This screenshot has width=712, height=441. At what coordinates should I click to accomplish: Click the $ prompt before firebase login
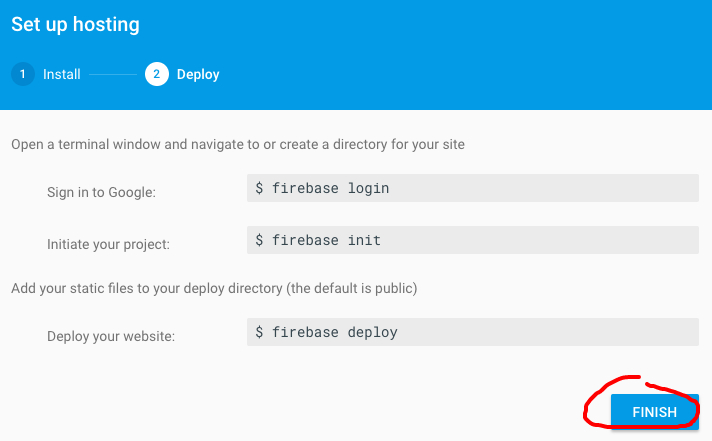click(260, 188)
